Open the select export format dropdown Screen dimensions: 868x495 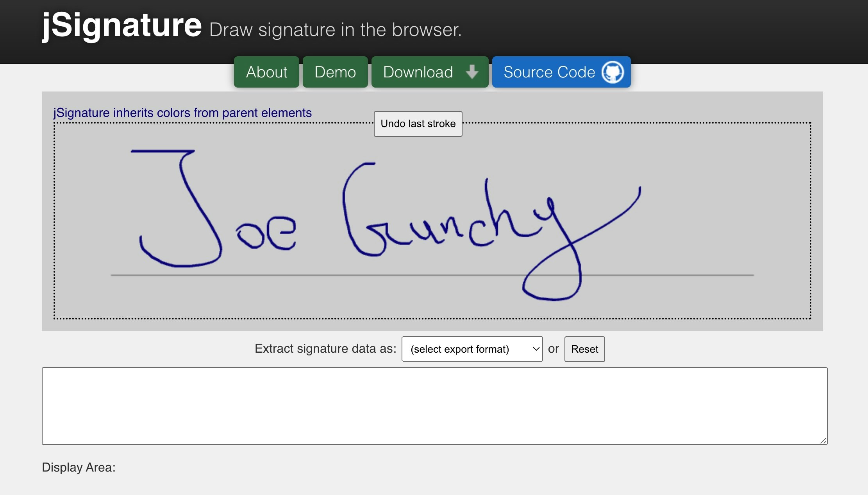472,349
